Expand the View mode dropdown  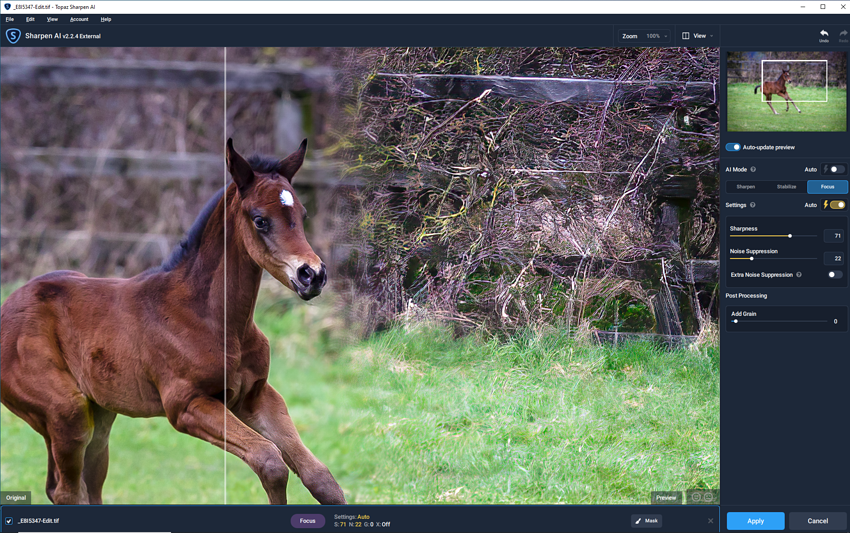point(698,36)
